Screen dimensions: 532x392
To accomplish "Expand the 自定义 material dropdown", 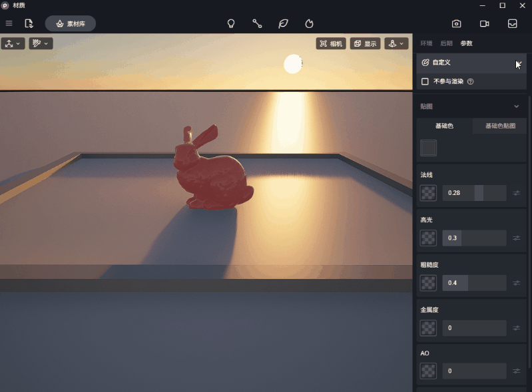I will pos(471,63).
